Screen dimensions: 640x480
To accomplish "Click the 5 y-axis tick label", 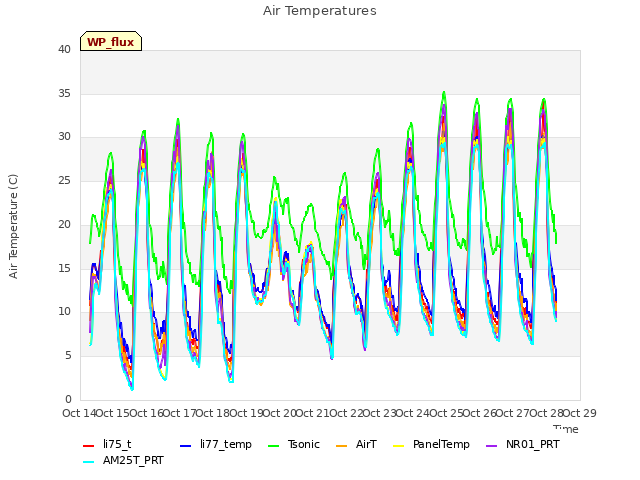I will (68, 356).
